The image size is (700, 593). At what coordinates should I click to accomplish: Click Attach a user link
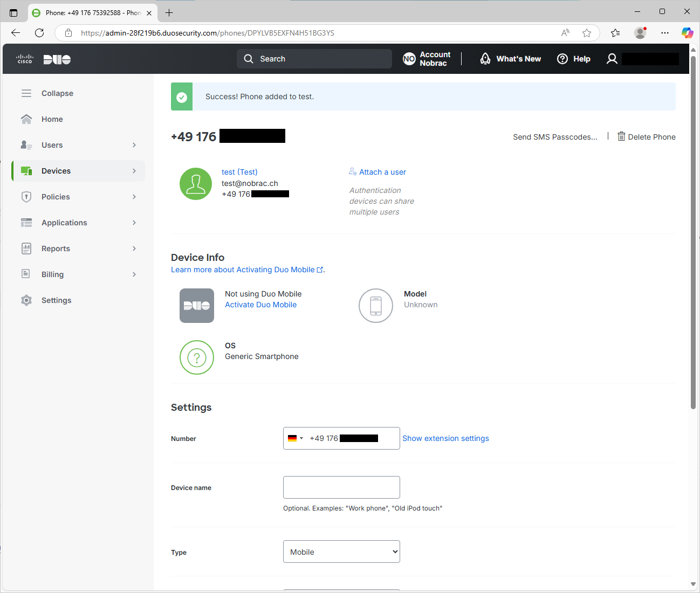pos(378,172)
